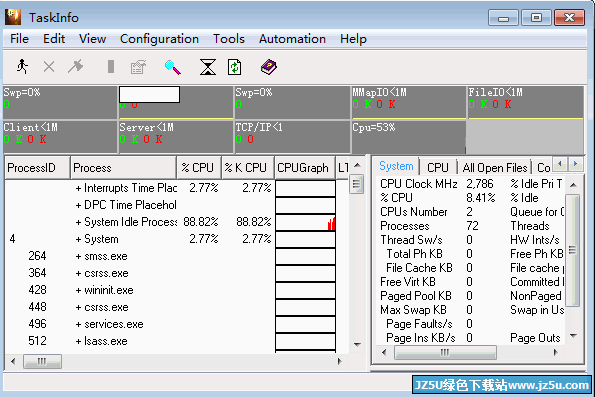The height and width of the screenshot is (397, 595).
Task: Click the grey X toolbar icon
Action: 49,67
